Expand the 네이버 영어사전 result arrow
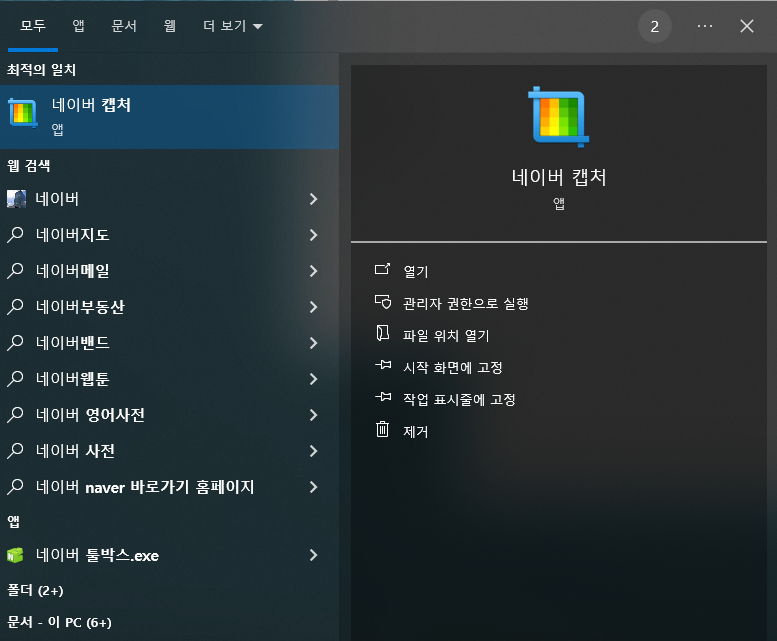 (313, 415)
